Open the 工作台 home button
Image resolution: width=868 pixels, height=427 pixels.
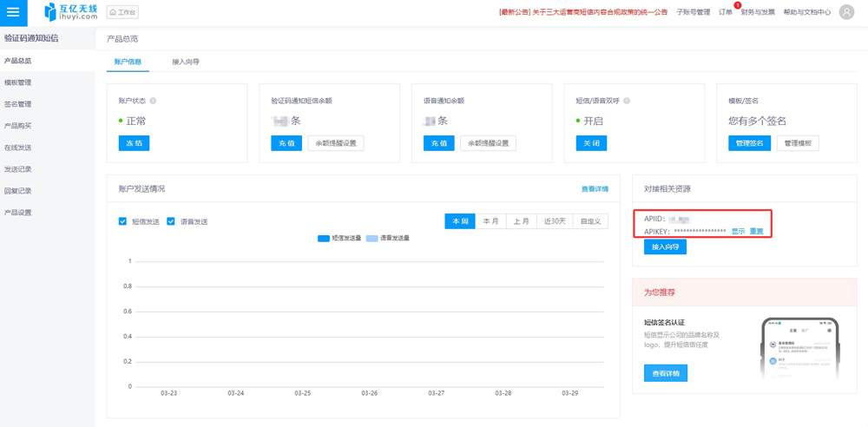[122, 13]
